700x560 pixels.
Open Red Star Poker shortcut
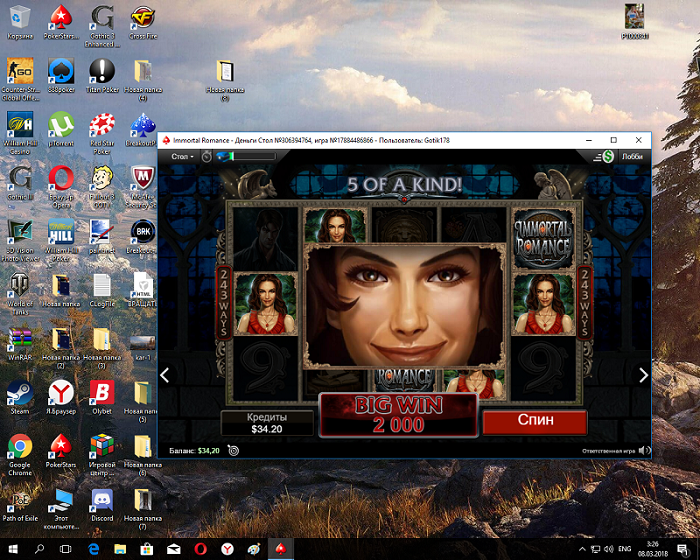pos(102,133)
